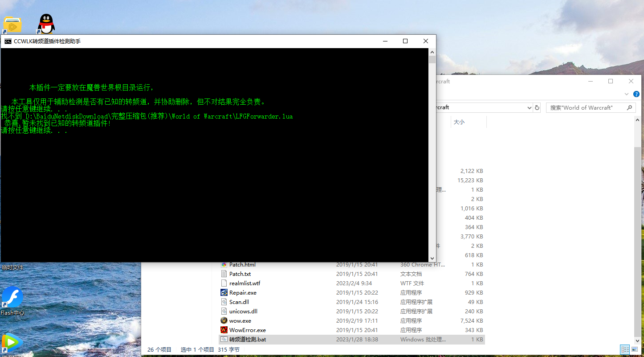Image resolution: width=644 pixels, height=357 pixels.
Task: Click the Repair.exe application icon
Action: (224, 293)
